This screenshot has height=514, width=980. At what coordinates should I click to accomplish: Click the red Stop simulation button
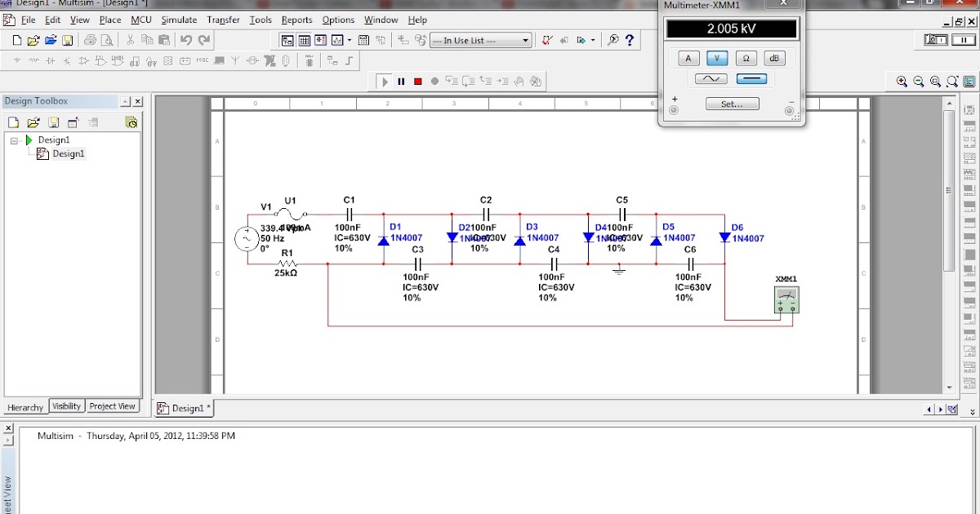[418, 81]
